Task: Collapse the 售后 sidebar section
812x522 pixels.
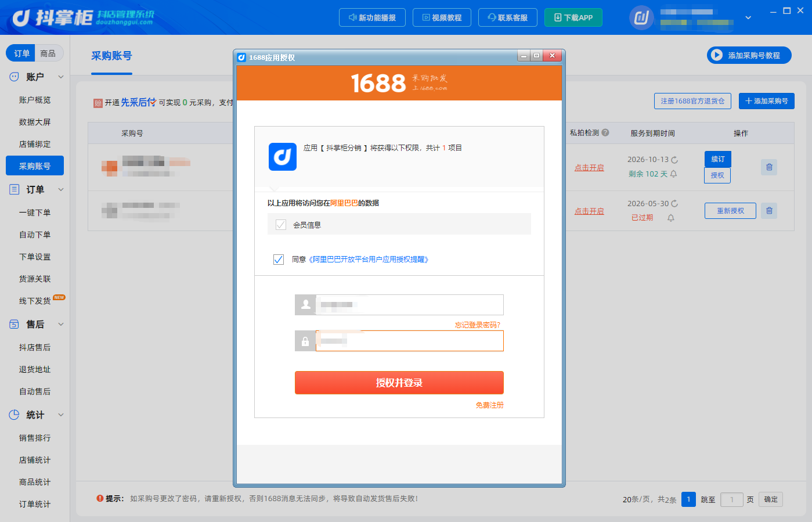Action: 61,324
